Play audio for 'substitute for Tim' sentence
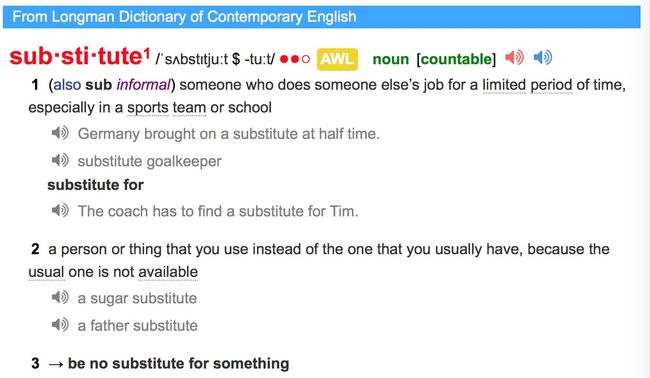The height and width of the screenshot is (378, 650). (x=60, y=211)
